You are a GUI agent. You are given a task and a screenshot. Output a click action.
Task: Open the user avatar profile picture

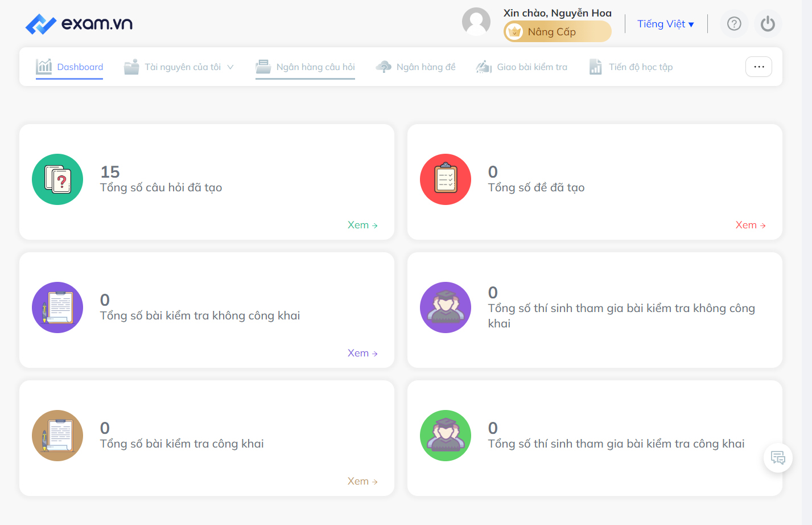pyautogui.click(x=476, y=22)
